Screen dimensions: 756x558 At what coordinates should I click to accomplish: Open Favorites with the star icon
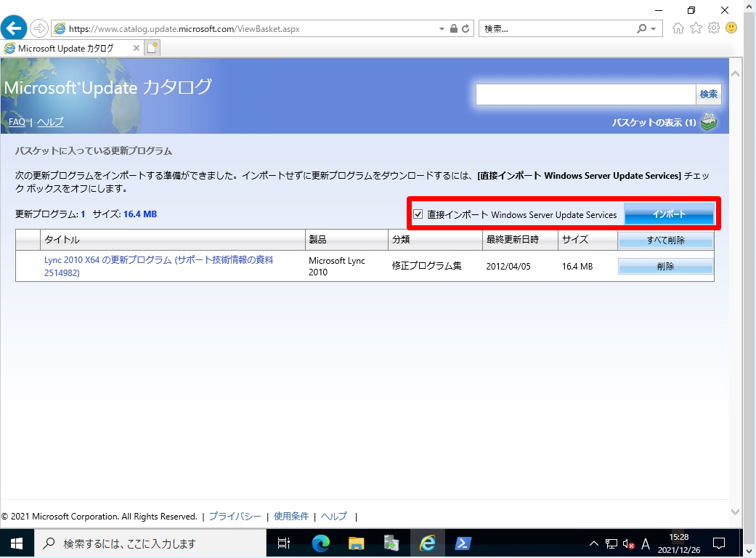[696, 28]
